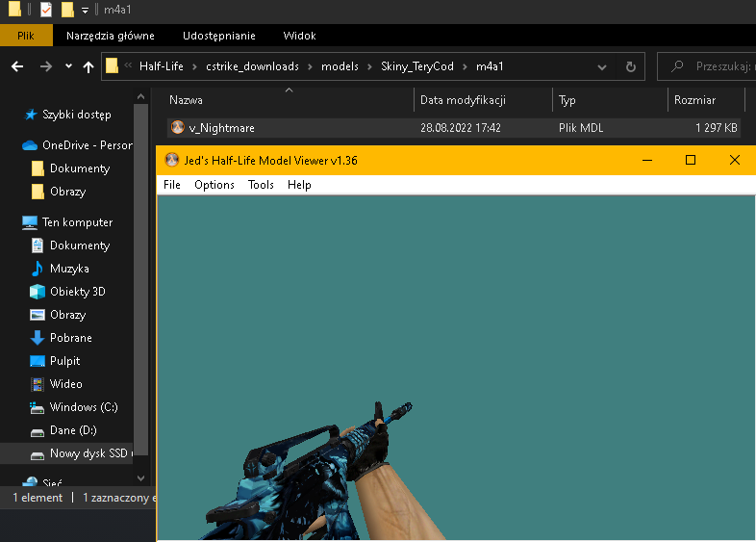
Task: Click the Muzyka music note icon
Action: tap(37, 269)
